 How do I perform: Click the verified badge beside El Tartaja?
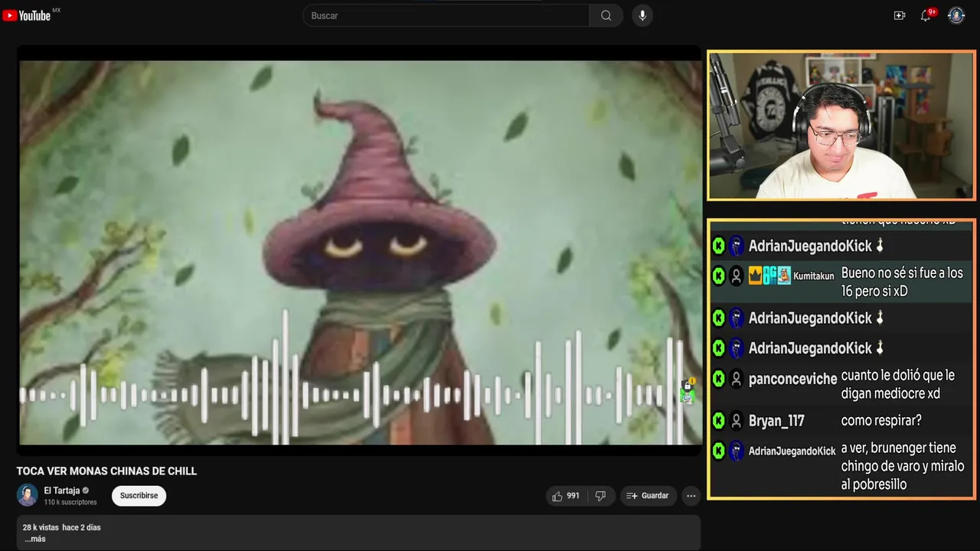coord(86,491)
